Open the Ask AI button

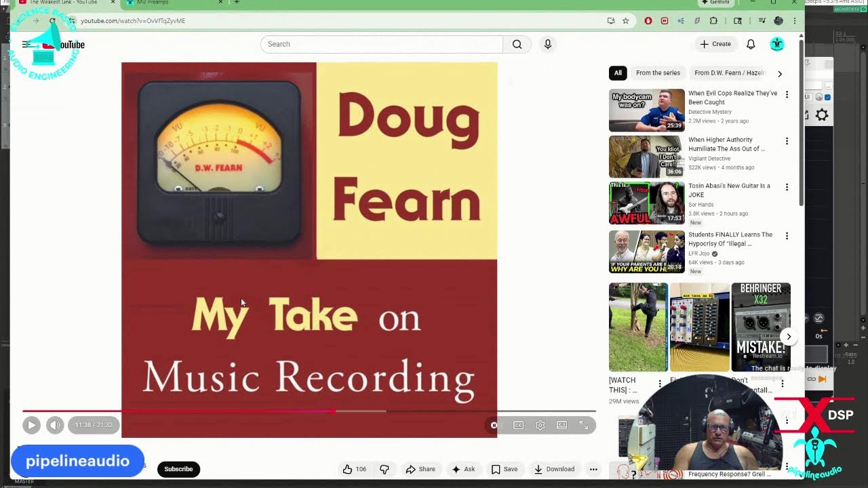click(464, 469)
